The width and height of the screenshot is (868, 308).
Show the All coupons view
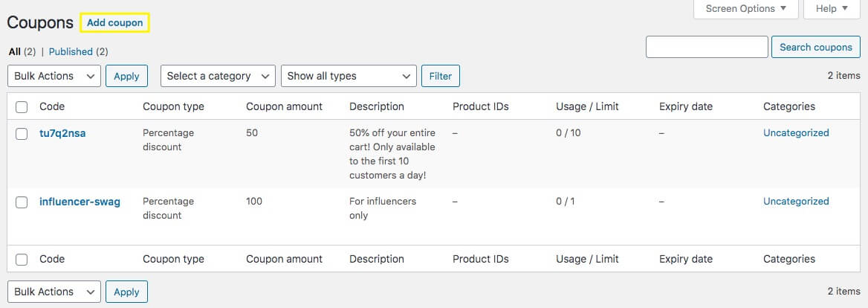[x=14, y=51]
